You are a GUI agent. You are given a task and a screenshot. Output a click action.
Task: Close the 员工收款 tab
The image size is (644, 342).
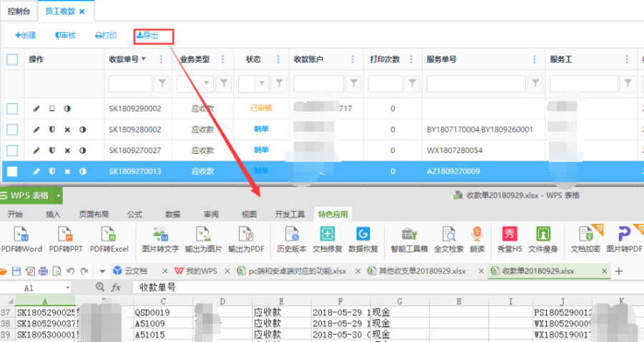point(82,12)
